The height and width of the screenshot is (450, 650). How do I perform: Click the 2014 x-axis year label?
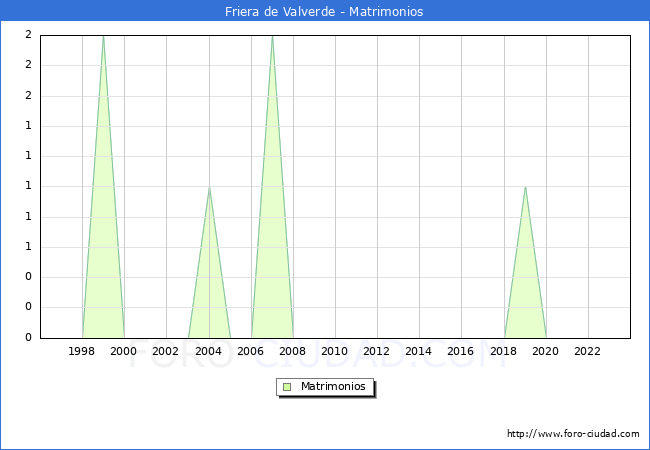coord(419,351)
